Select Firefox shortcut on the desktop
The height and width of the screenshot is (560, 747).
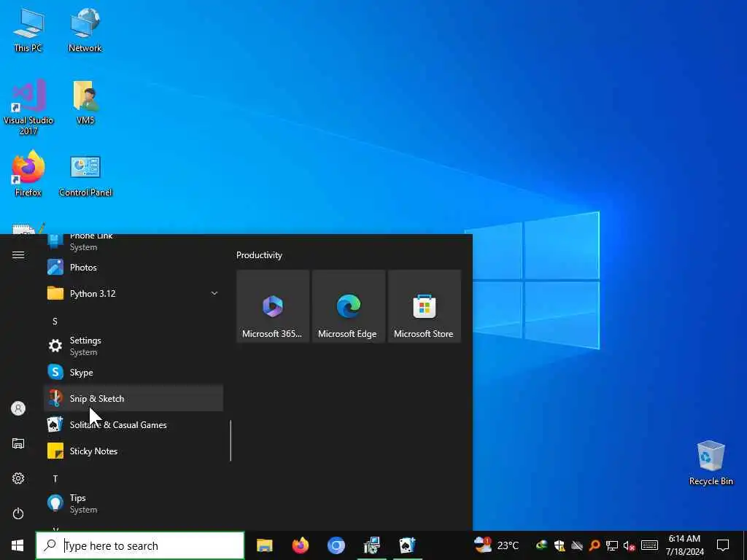pyautogui.click(x=28, y=174)
